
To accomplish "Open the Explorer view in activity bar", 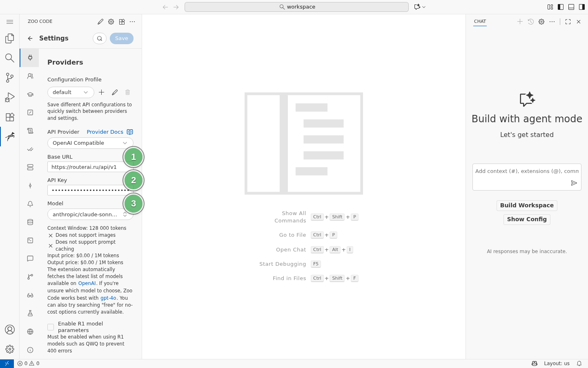I will click(10, 38).
